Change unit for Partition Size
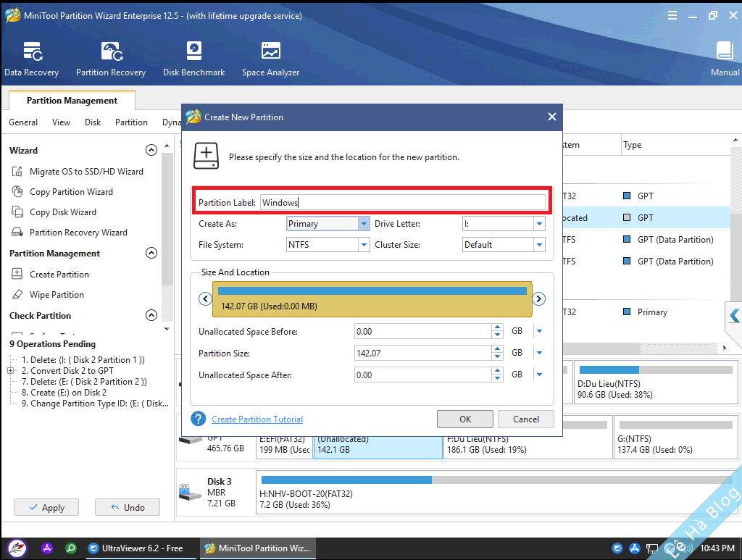The width and height of the screenshot is (742, 560). [539, 353]
